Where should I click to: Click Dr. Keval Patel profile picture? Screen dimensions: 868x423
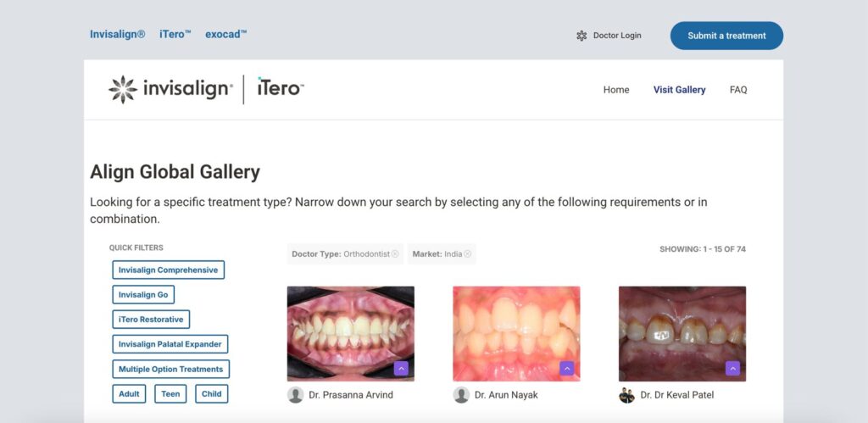627,395
